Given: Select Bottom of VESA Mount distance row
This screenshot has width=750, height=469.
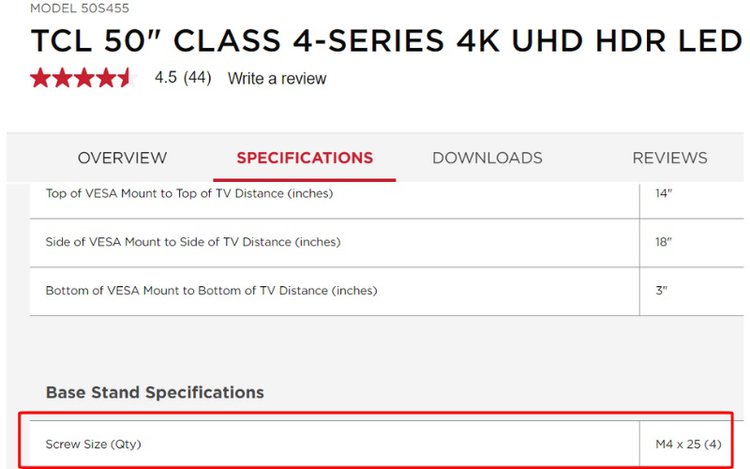Looking at the screenshot, I should 386,291.
